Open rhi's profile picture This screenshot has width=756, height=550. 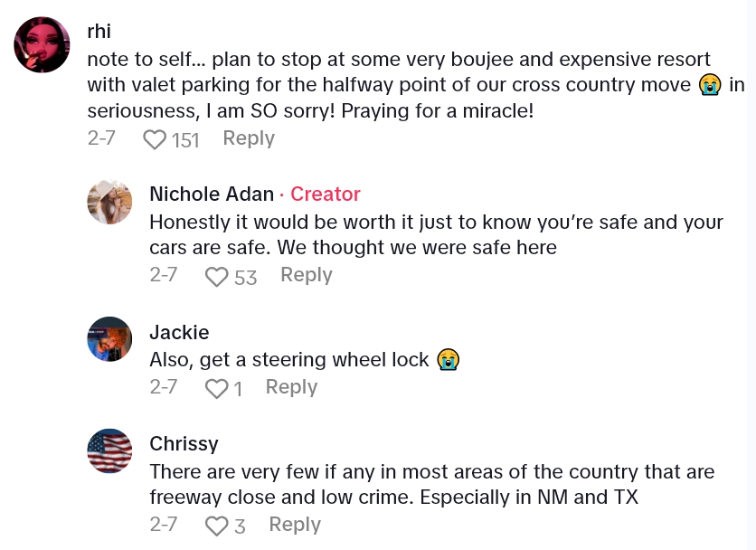click(x=43, y=44)
